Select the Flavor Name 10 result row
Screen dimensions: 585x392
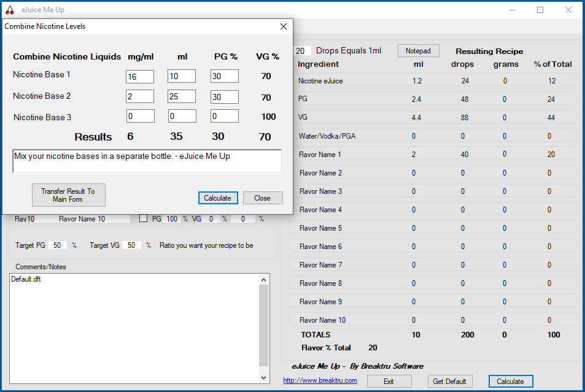[x=433, y=320]
